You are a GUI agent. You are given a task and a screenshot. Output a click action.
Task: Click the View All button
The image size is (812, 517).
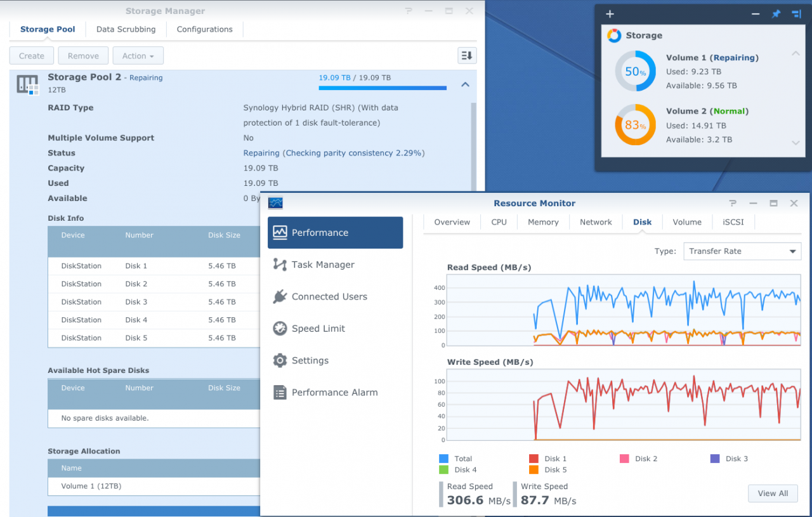[773, 493]
